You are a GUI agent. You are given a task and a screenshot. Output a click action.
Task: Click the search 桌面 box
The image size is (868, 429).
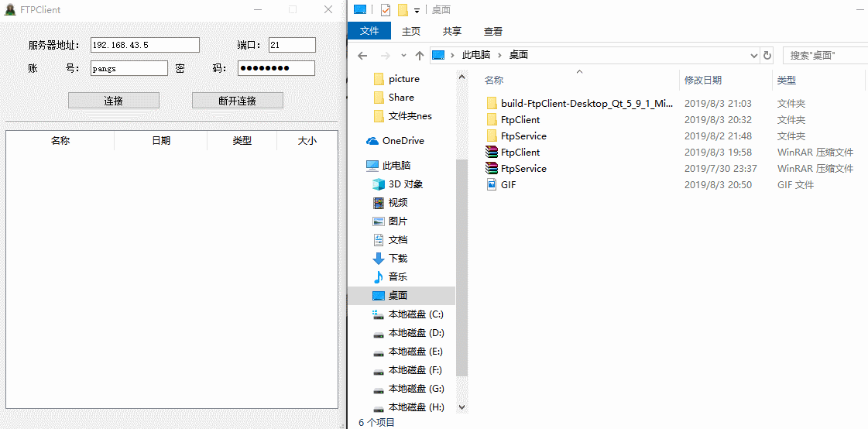[825, 55]
